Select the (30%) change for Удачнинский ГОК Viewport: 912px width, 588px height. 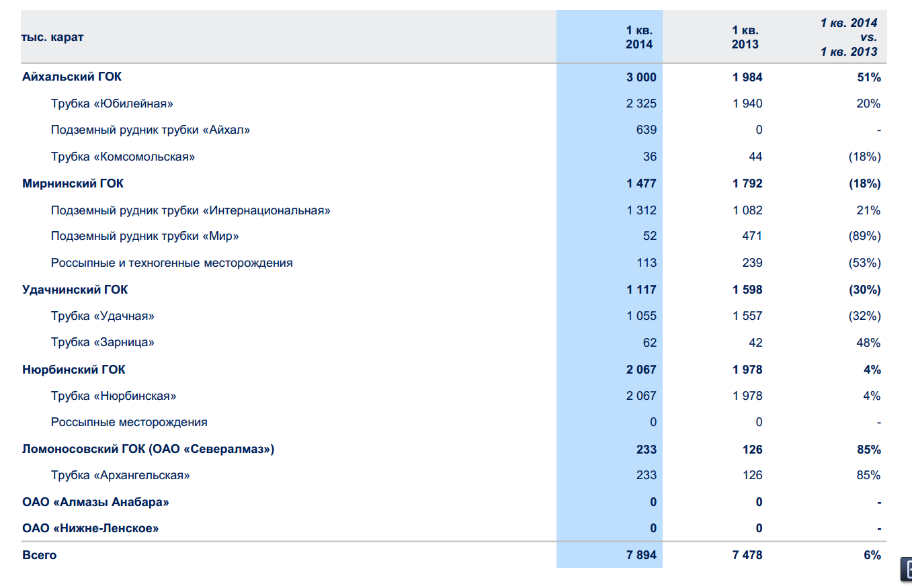point(864,290)
